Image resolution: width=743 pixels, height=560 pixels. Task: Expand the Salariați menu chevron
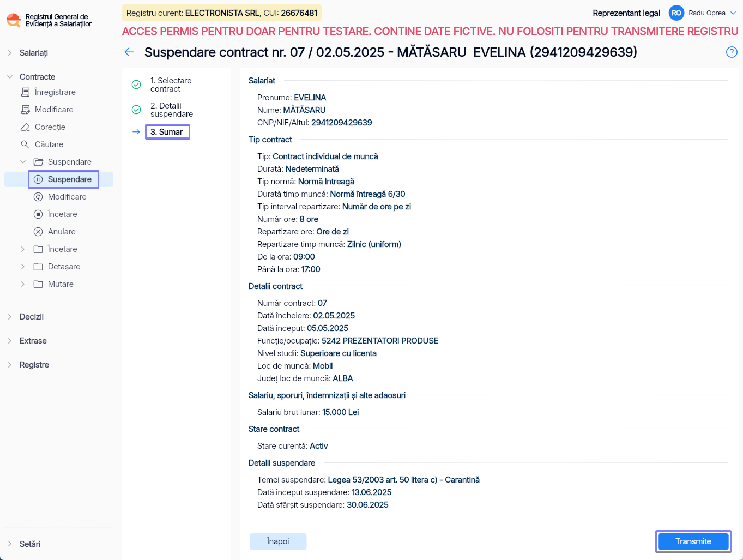point(10,53)
